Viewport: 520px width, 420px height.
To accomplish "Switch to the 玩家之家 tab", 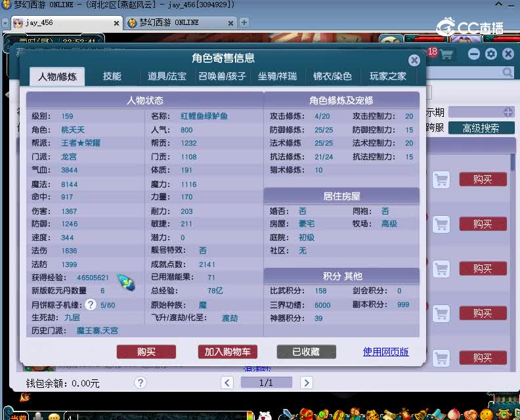I will [387, 76].
